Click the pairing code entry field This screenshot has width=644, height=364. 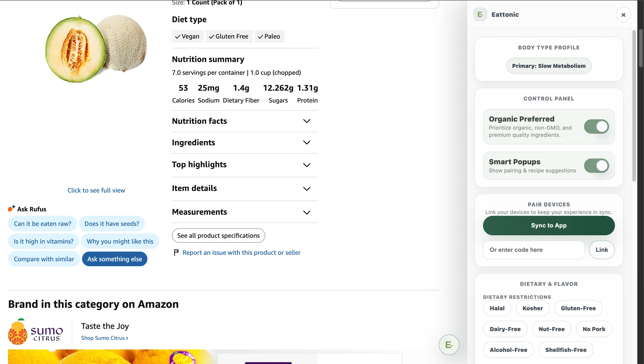click(534, 250)
